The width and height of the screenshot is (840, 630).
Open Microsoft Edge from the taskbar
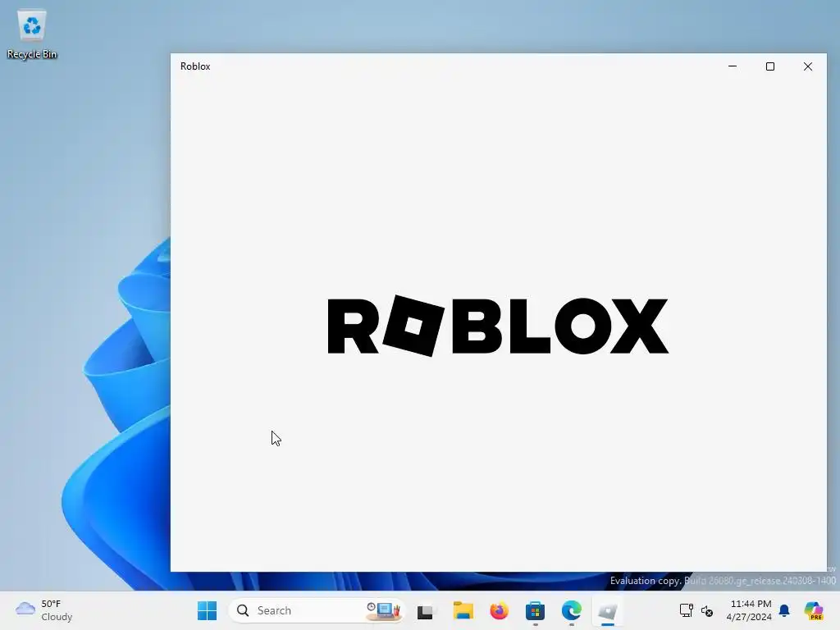572,610
